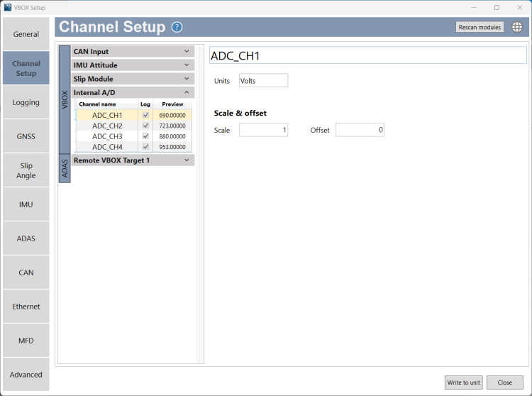Click the Preview column header
This screenshot has height=396, width=532.
pos(172,104)
